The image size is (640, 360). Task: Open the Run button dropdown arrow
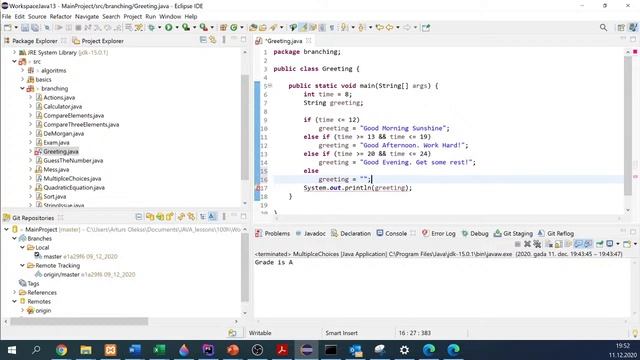coord(177,28)
